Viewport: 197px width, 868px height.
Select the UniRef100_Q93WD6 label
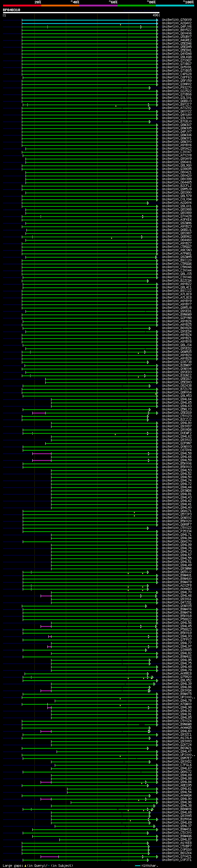coord(177,491)
